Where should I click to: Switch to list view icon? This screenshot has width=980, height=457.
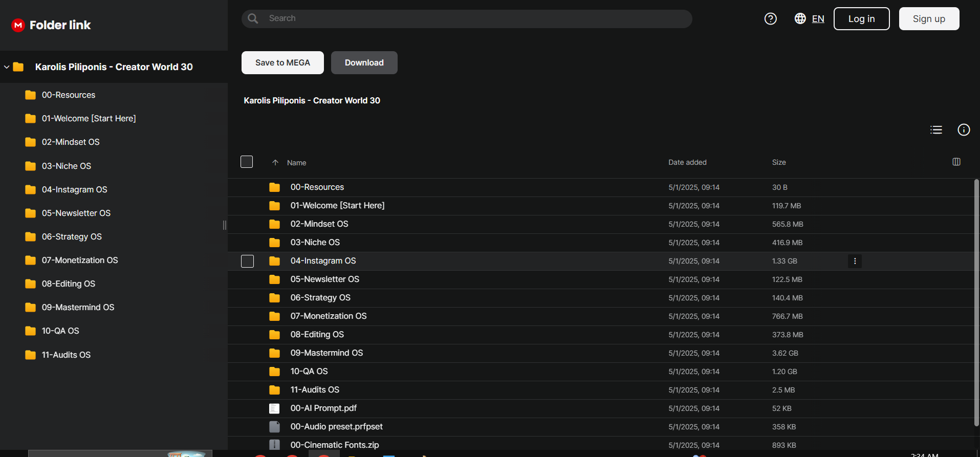pos(936,130)
